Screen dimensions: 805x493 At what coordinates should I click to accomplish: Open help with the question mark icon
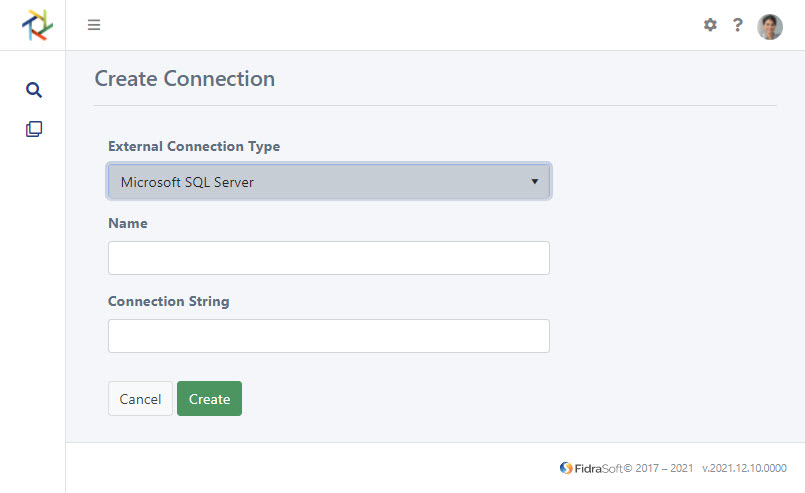(x=738, y=25)
